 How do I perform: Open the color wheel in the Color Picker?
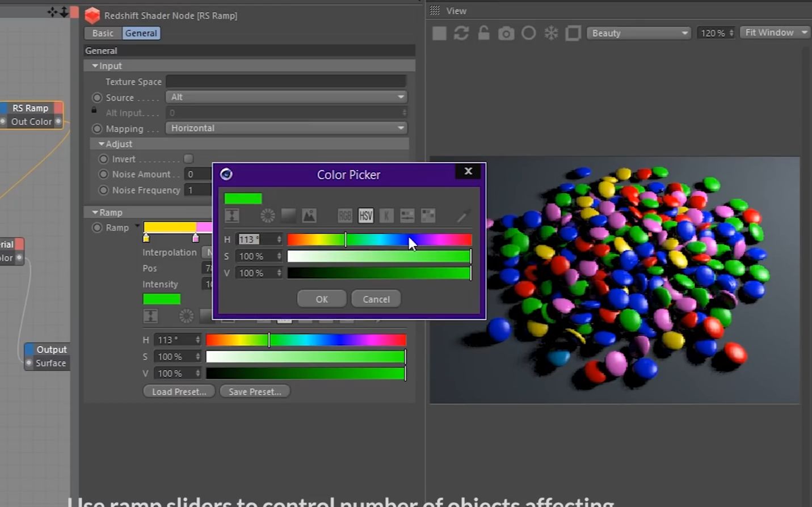point(267,216)
